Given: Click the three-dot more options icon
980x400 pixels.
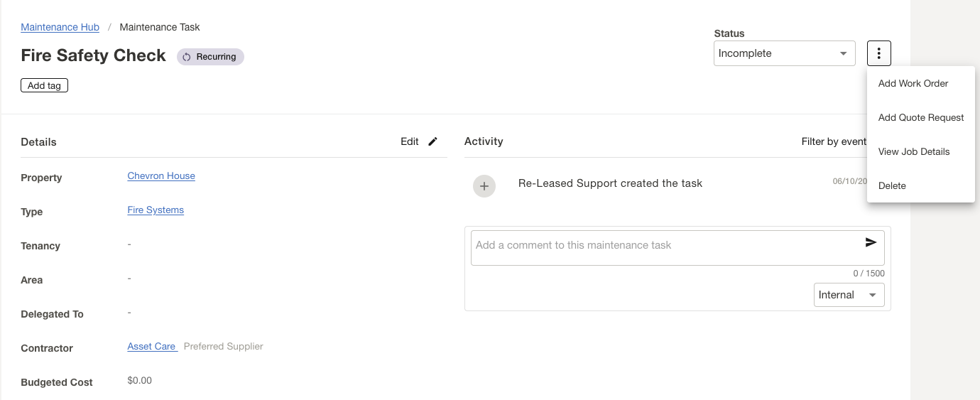Looking at the screenshot, I should [879, 53].
